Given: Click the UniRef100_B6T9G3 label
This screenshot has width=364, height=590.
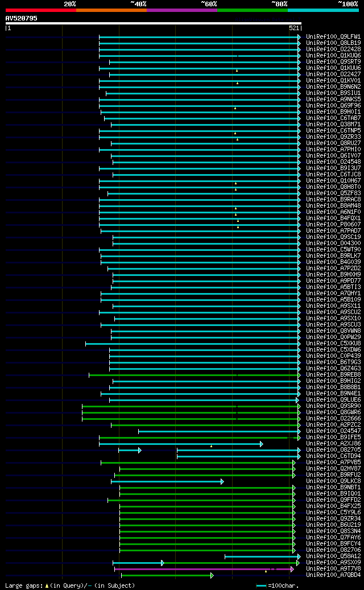Looking at the screenshot, I should (333, 362).
